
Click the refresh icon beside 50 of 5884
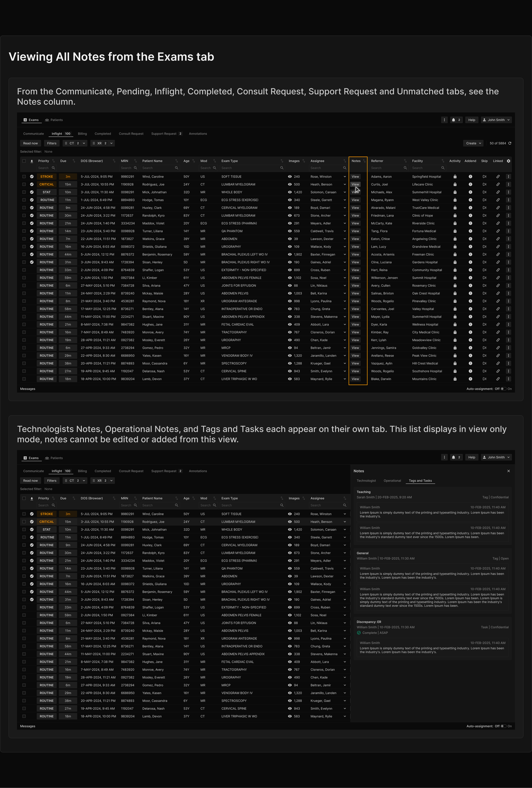[x=510, y=143]
